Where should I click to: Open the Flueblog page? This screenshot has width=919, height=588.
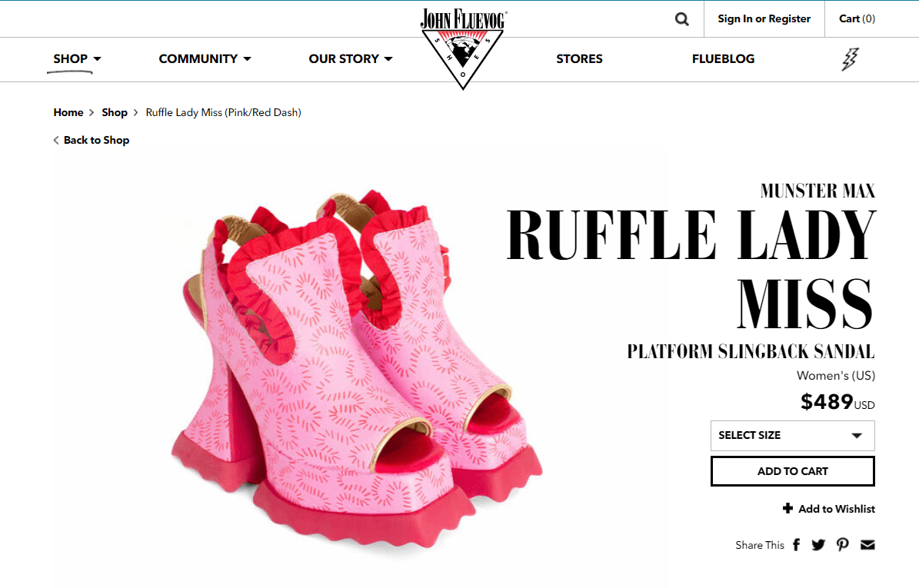723,58
